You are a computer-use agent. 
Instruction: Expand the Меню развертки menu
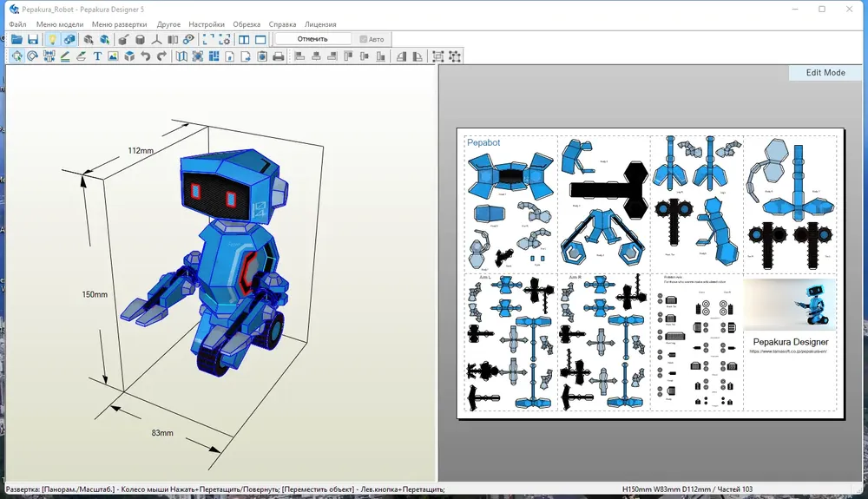pos(120,24)
